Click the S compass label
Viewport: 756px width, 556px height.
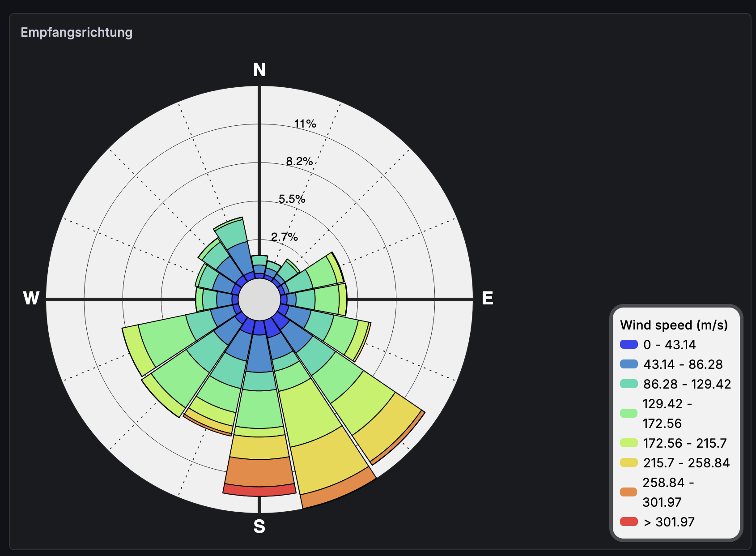(x=259, y=526)
